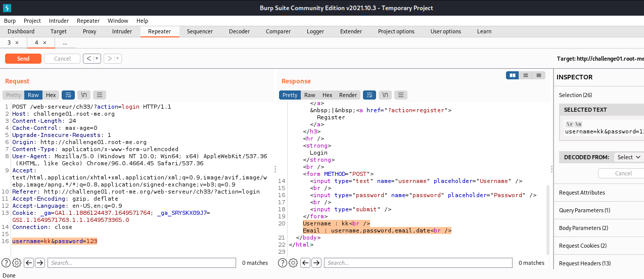Collapse the Selection (26) section
The width and height of the screenshot is (644, 279).
[x=599, y=95]
